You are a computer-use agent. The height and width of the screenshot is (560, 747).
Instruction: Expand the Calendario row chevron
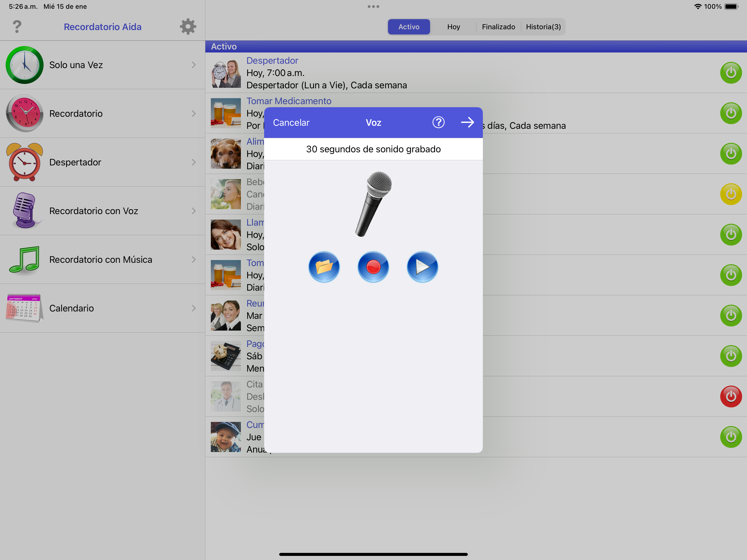coord(194,308)
